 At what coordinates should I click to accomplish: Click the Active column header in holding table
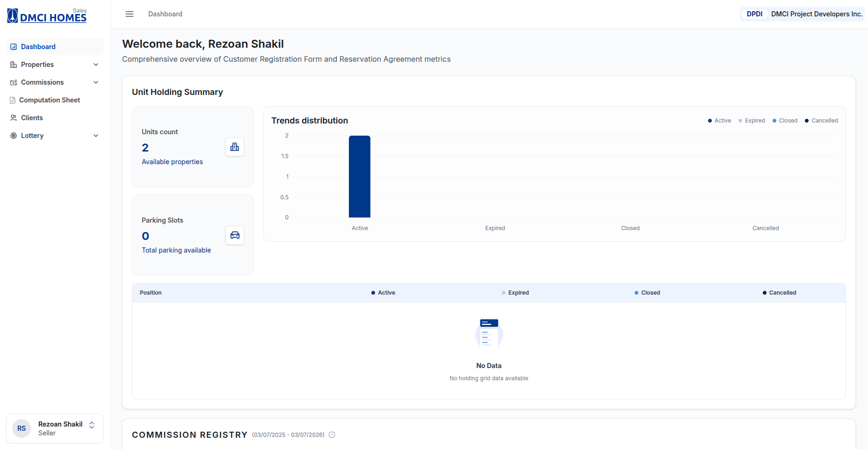coord(383,293)
